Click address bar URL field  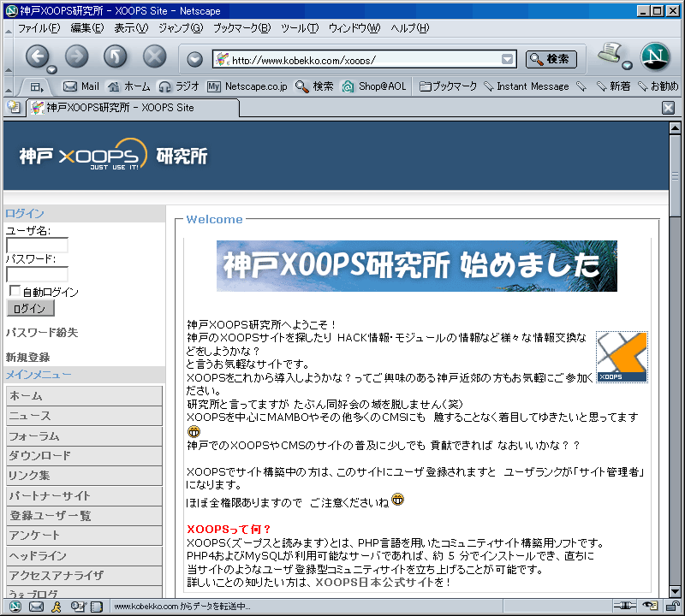[x=365, y=59]
